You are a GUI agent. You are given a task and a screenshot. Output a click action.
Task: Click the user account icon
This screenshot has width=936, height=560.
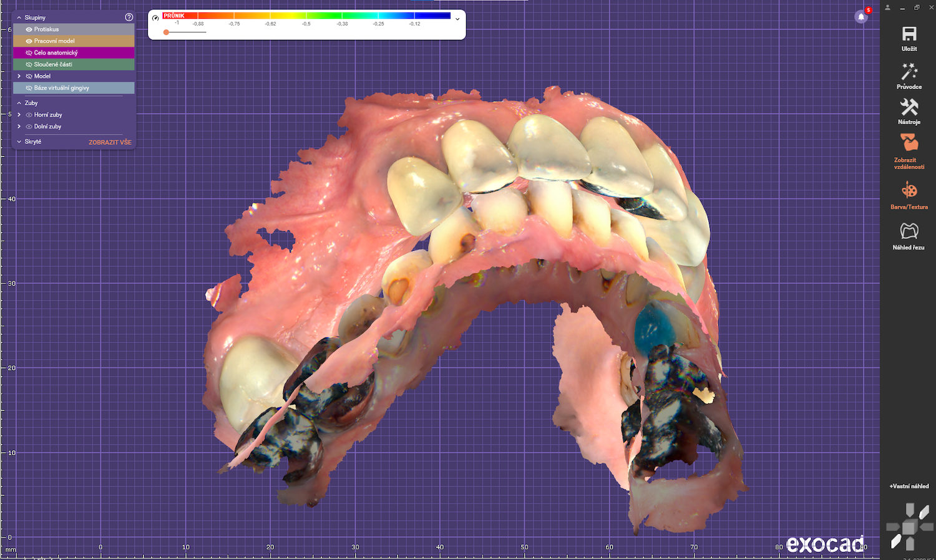click(887, 7)
